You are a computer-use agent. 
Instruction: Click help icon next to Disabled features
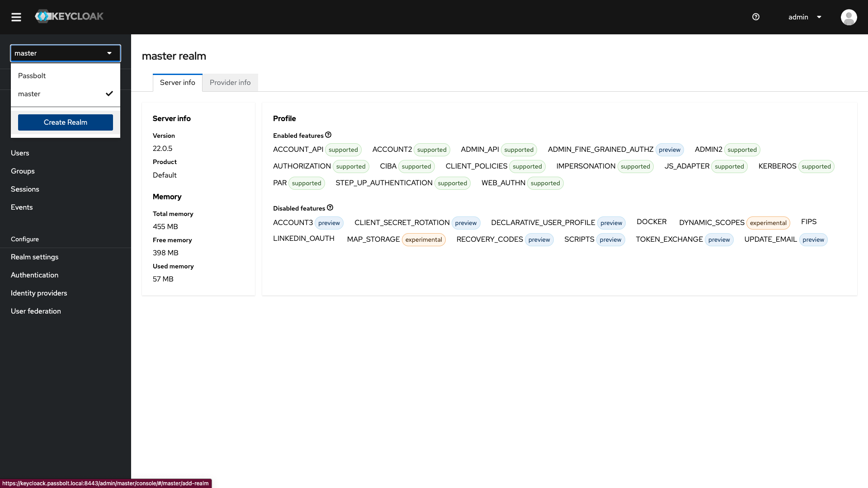(330, 207)
